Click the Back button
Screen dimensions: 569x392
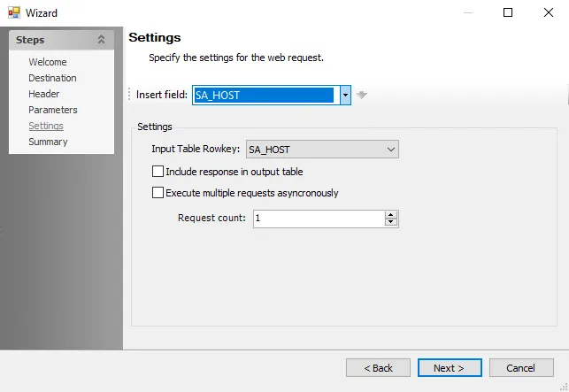[x=378, y=368]
